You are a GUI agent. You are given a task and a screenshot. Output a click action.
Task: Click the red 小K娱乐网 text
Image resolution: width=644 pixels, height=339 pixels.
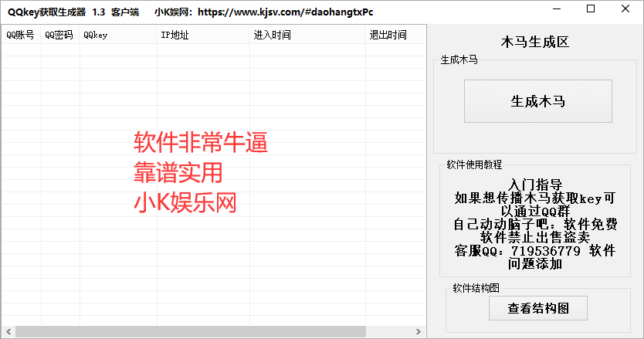[185, 202]
